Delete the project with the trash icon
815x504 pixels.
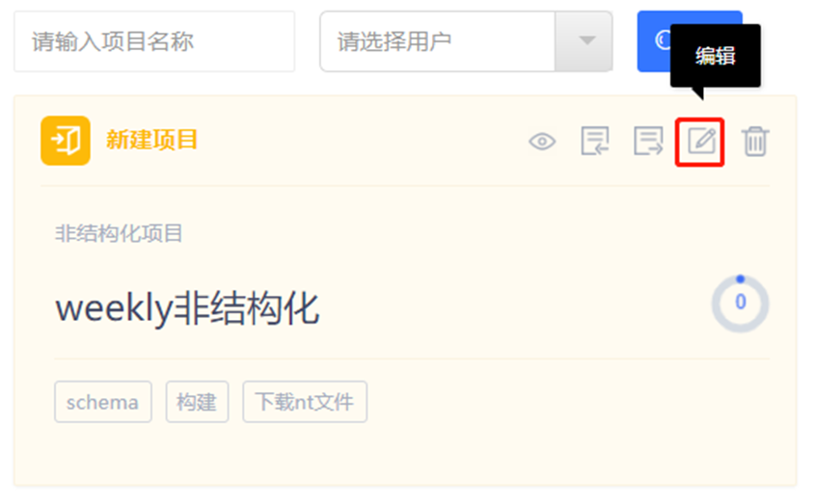point(755,142)
